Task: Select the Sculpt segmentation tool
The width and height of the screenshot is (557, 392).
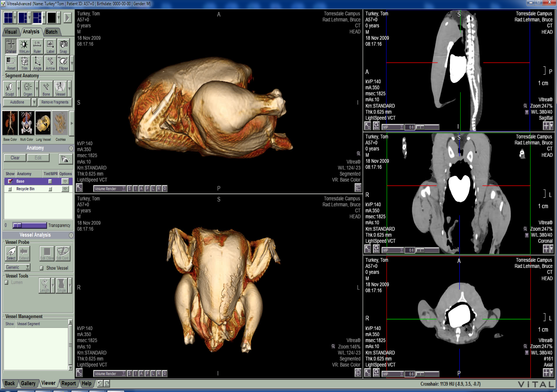Action: 10,89
